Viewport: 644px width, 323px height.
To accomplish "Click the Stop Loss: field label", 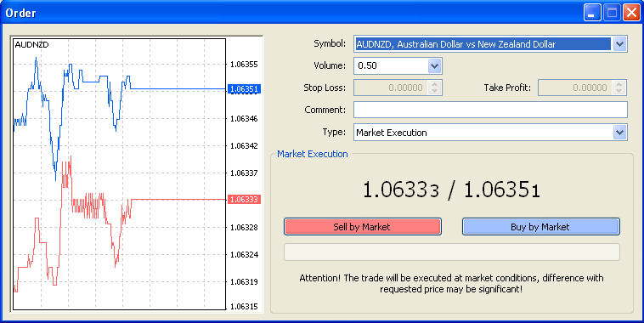I will pos(325,88).
